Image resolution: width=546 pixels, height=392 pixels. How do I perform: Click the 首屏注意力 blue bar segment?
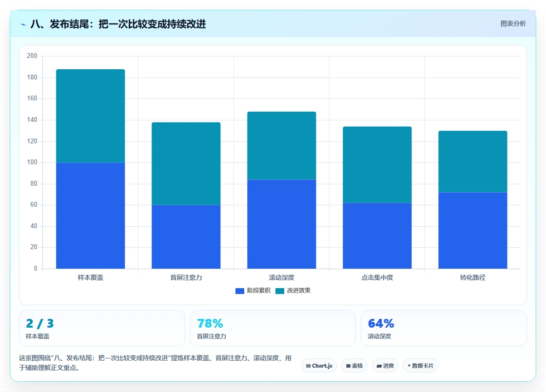(186, 237)
